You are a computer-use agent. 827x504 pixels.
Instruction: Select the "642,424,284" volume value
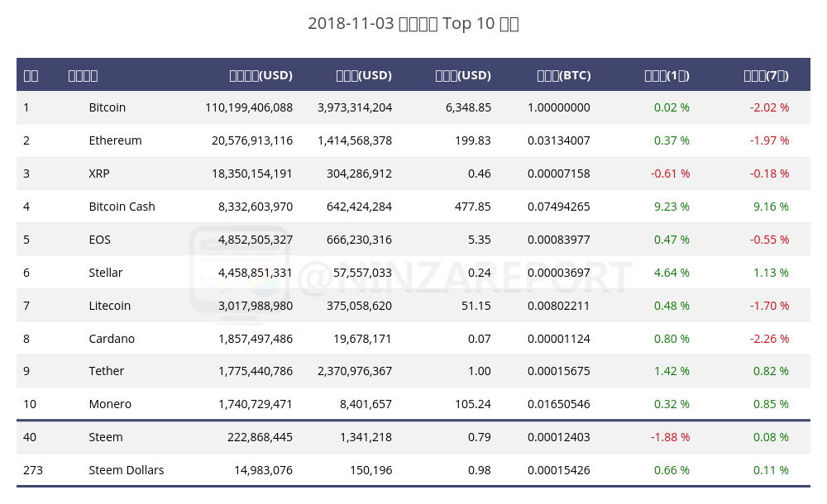pos(359,207)
